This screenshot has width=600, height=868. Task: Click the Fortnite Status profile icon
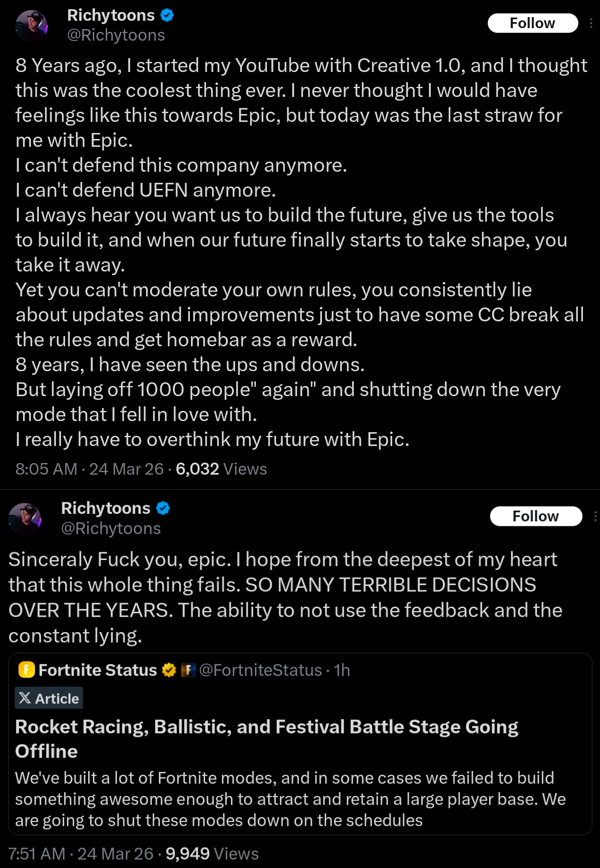(x=26, y=669)
